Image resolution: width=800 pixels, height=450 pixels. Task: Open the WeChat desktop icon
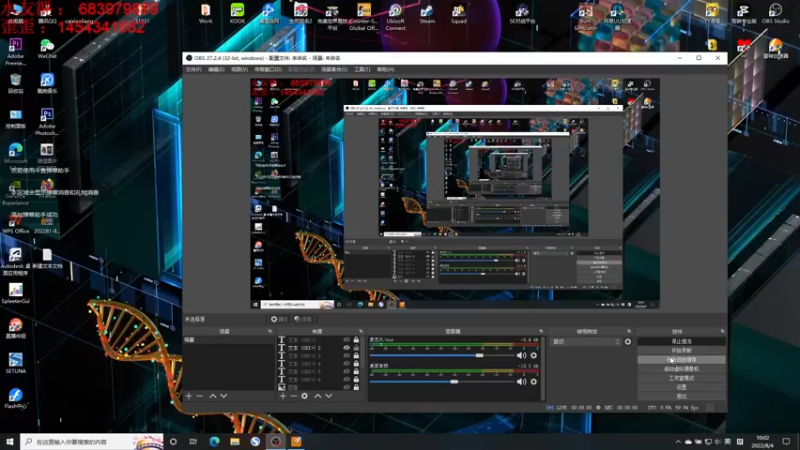[x=47, y=49]
